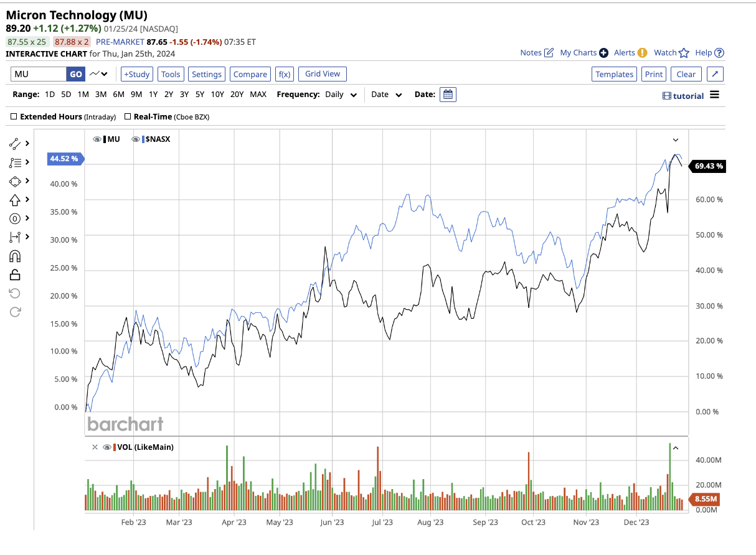Select the trendline drawing tool
Screen dimensions: 756x555
16,143
